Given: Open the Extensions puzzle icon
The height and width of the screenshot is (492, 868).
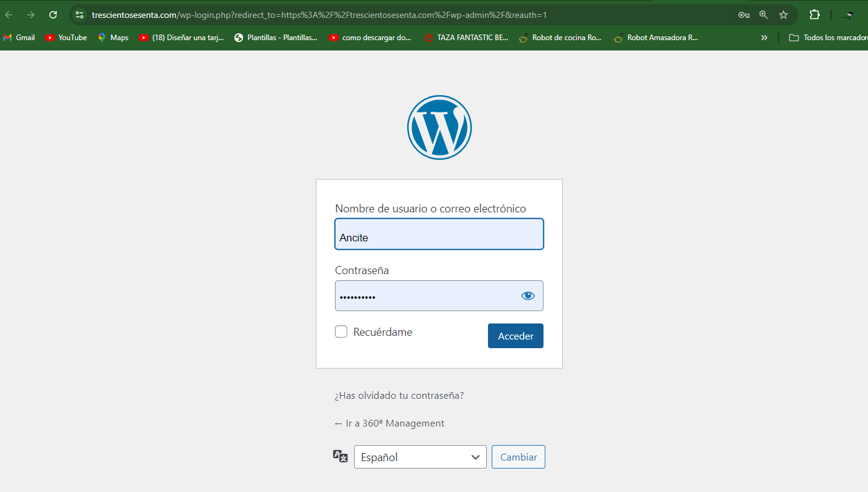Looking at the screenshot, I should coord(815,15).
